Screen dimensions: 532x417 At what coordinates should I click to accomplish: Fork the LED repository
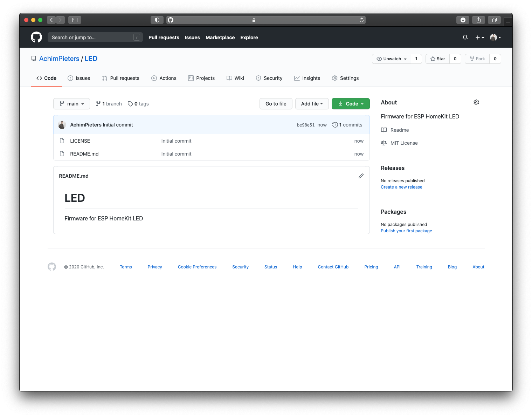pos(477,59)
